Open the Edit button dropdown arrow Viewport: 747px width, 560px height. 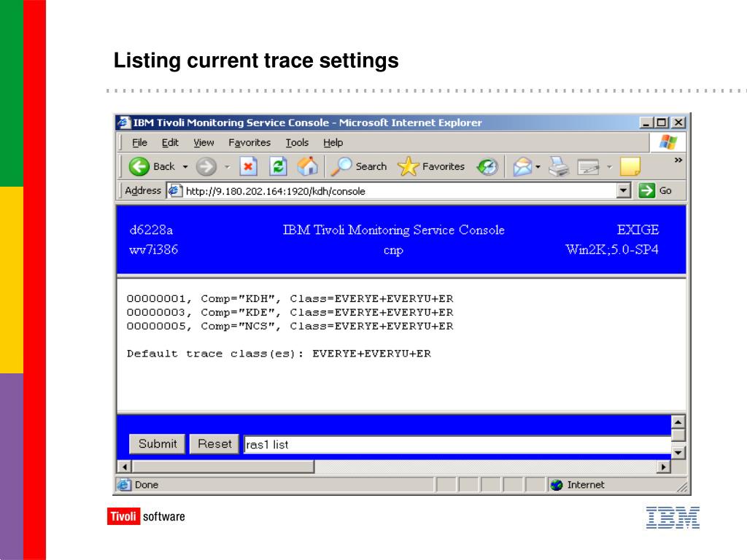609,167
